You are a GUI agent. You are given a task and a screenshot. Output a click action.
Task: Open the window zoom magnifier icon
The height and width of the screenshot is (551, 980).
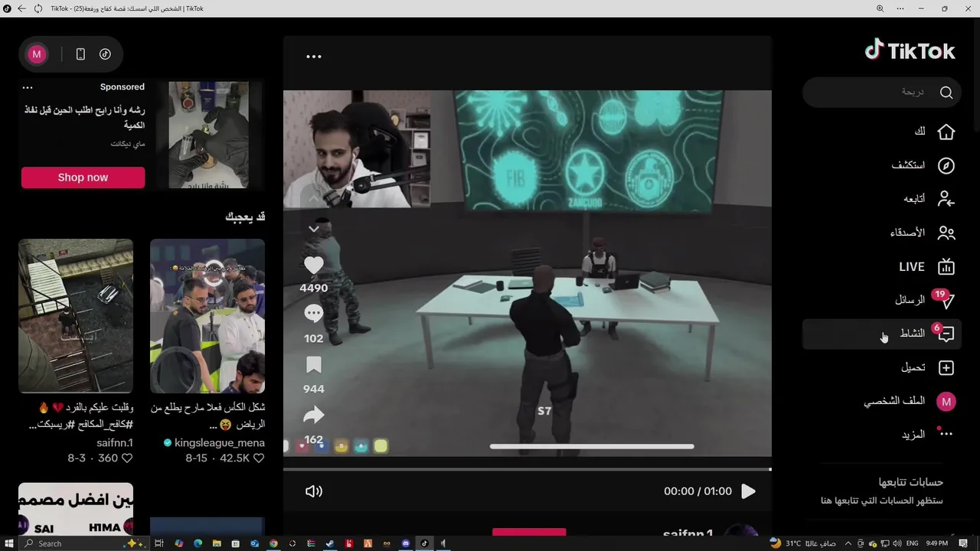(880, 8)
